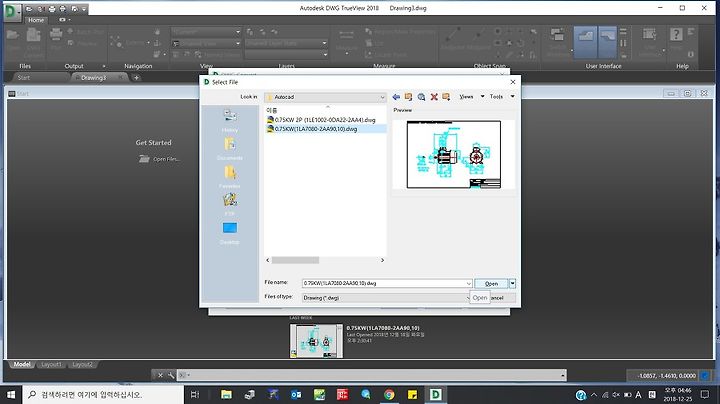The width and height of the screenshot is (720, 404).
Task: Open File Explorer from the taskbar
Action: pos(226,394)
